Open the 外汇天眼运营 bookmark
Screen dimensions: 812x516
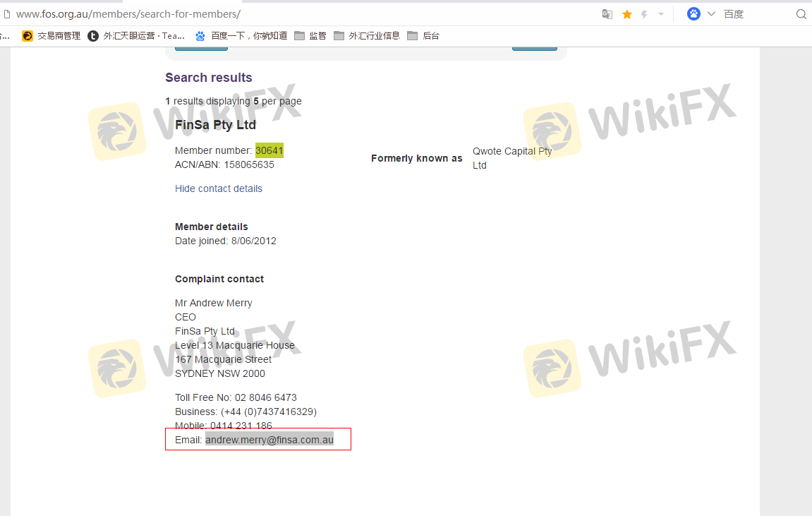click(x=137, y=36)
